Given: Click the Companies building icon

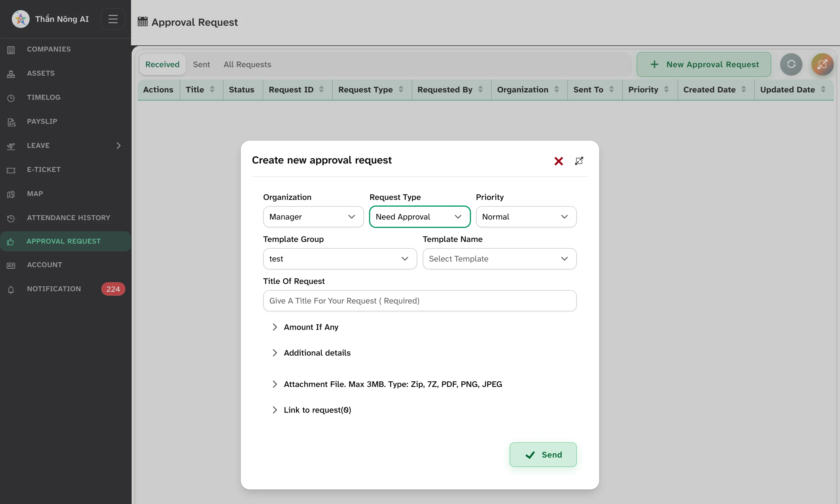Looking at the screenshot, I should (x=11, y=50).
